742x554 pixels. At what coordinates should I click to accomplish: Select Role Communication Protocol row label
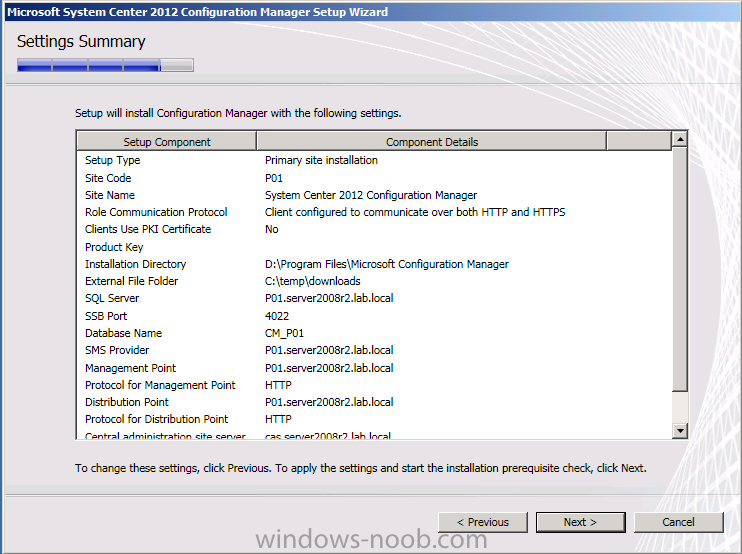pyautogui.click(x=156, y=212)
